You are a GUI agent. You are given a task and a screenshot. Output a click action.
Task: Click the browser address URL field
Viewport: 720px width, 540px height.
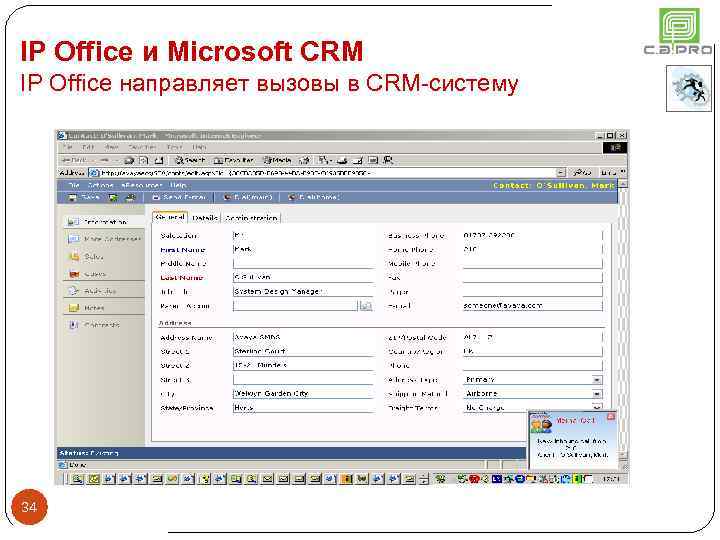tap(323, 173)
